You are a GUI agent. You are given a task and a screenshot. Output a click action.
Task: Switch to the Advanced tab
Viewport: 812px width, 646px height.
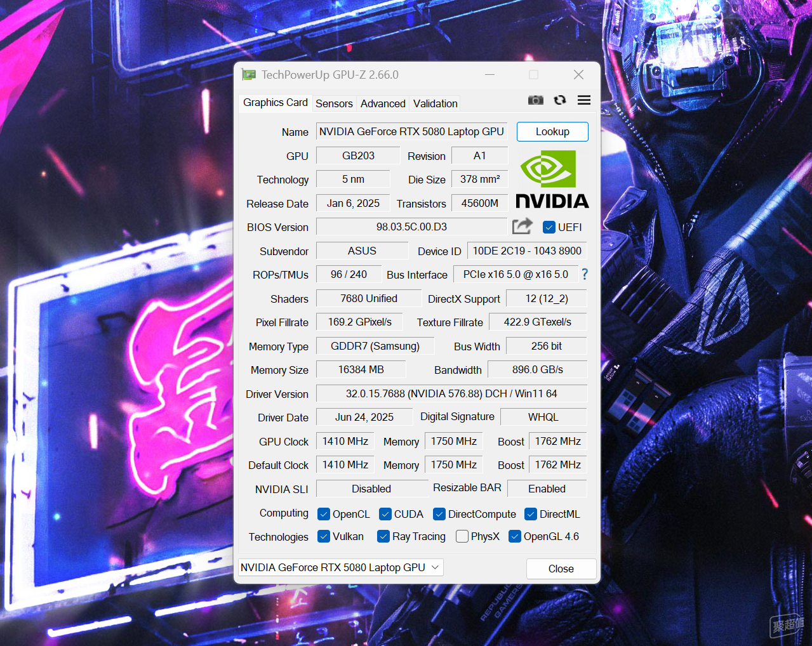click(383, 103)
